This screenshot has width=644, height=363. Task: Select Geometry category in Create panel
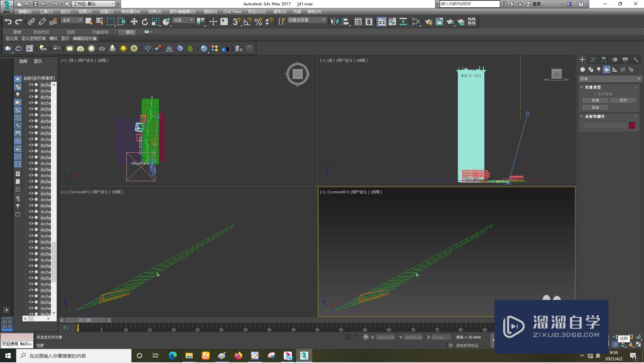583,69
